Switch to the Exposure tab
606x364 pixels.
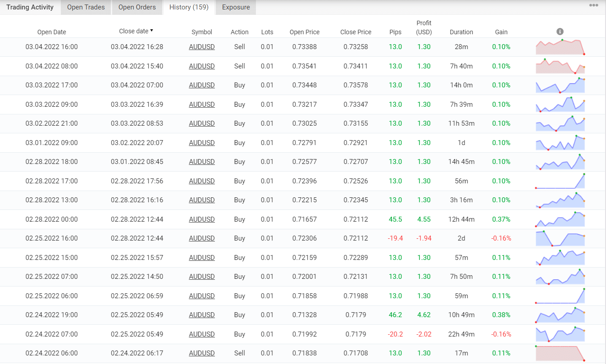(236, 7)
